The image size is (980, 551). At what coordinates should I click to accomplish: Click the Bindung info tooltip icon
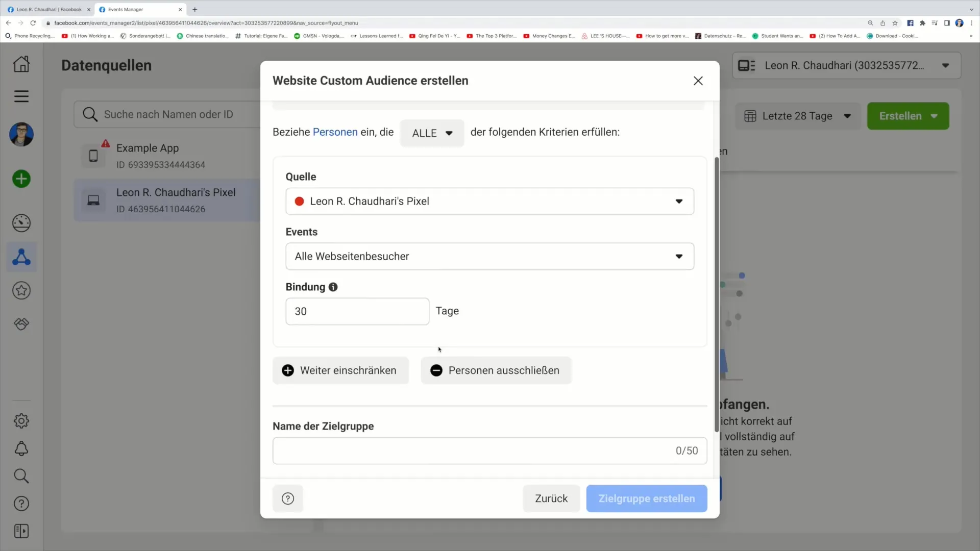click(334, 288)
